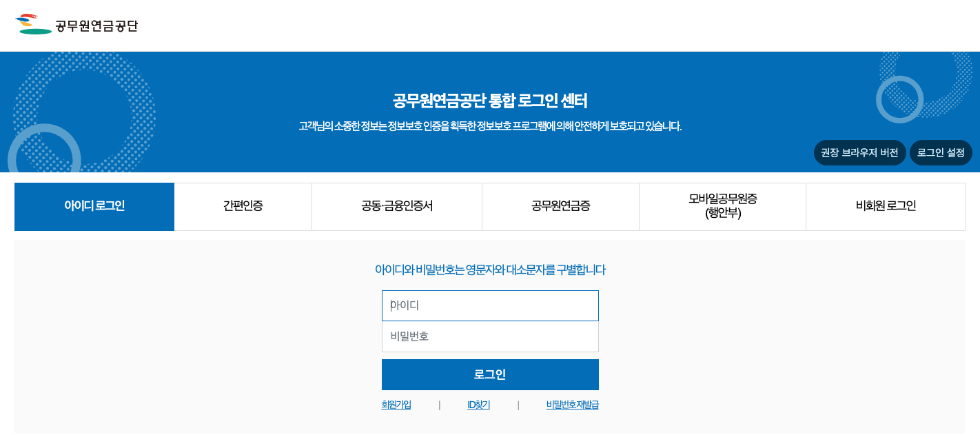This screenshot has width=980, height=435.
Task: Open the 권장 브라우저 버전 button
Action: 859,153
